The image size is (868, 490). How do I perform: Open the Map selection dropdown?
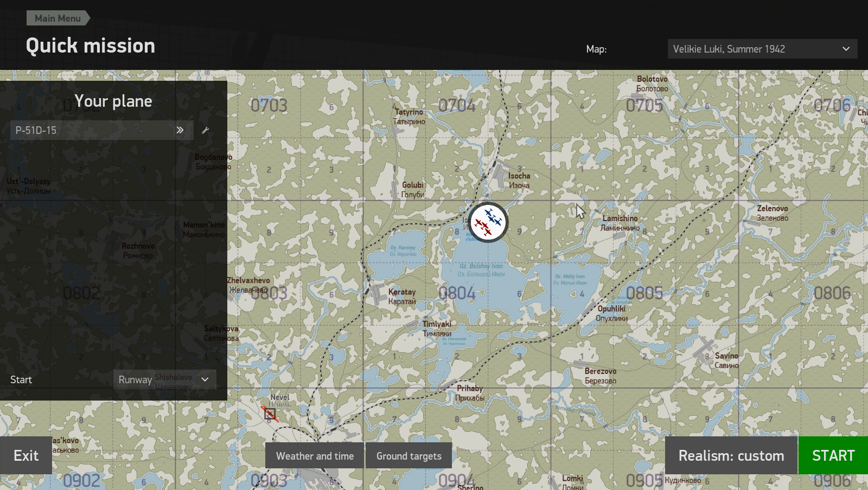[762, 49]
